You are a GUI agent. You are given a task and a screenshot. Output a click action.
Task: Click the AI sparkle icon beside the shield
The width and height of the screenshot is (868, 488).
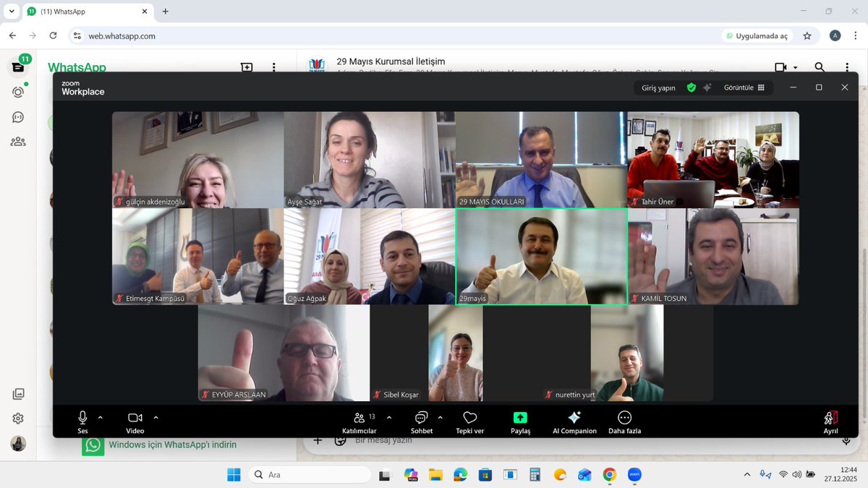[x=707, y=87]
